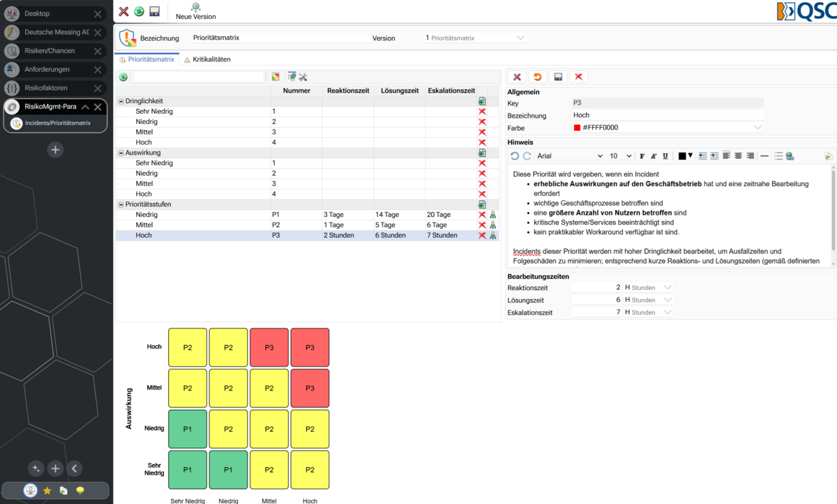Click the green document icon right of the editor toolbar
The height and width of the screenshot is (504, 837).
pos(828,156)
